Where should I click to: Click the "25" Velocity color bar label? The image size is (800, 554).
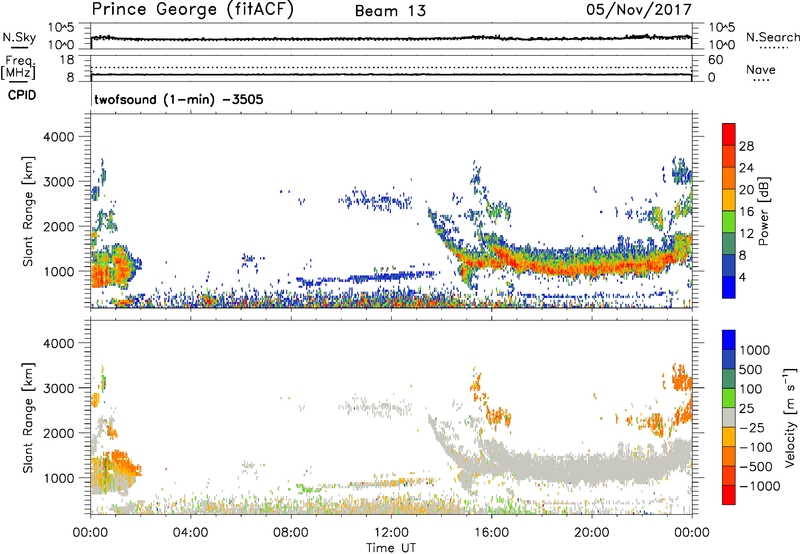(746, 408)
